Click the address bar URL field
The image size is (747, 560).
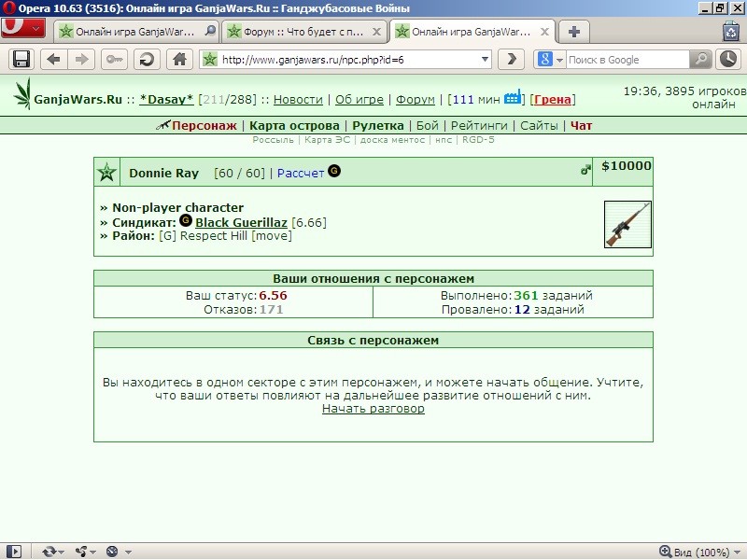click(x=347, y=60)
